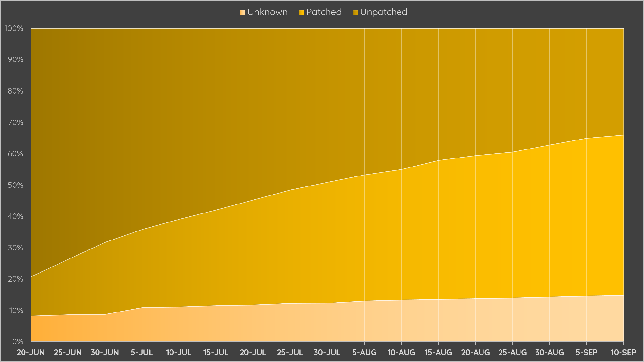Select the Unknown legend label
644x362 pixels.
pyautogui.click(x=267, y=12)
